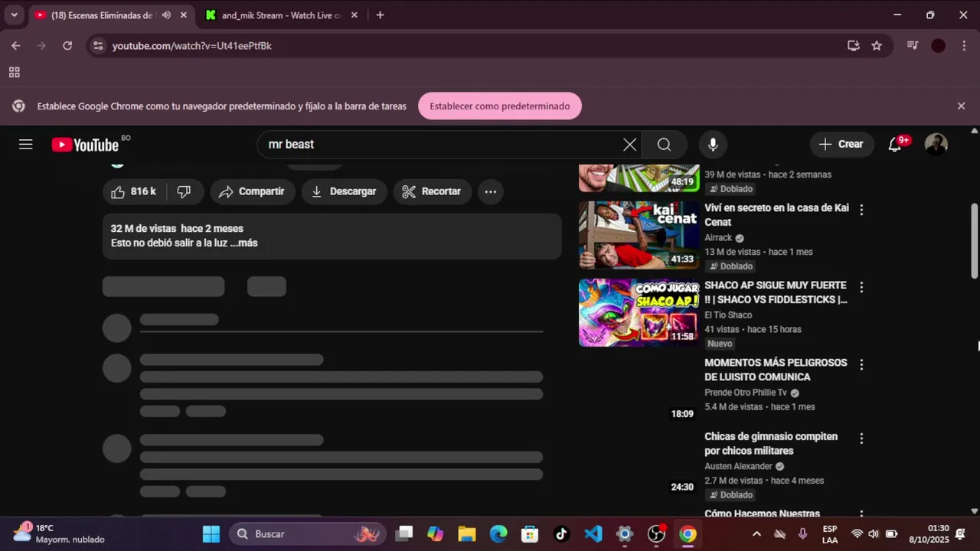Click Crear to create content
This screenshot has width=980, height=551.
coord(841,144)
